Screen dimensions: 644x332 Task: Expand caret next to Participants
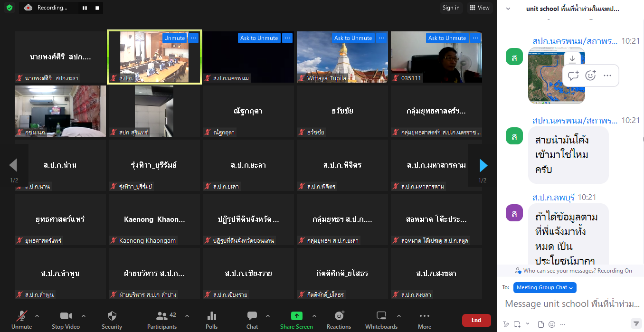pos(187,316)
